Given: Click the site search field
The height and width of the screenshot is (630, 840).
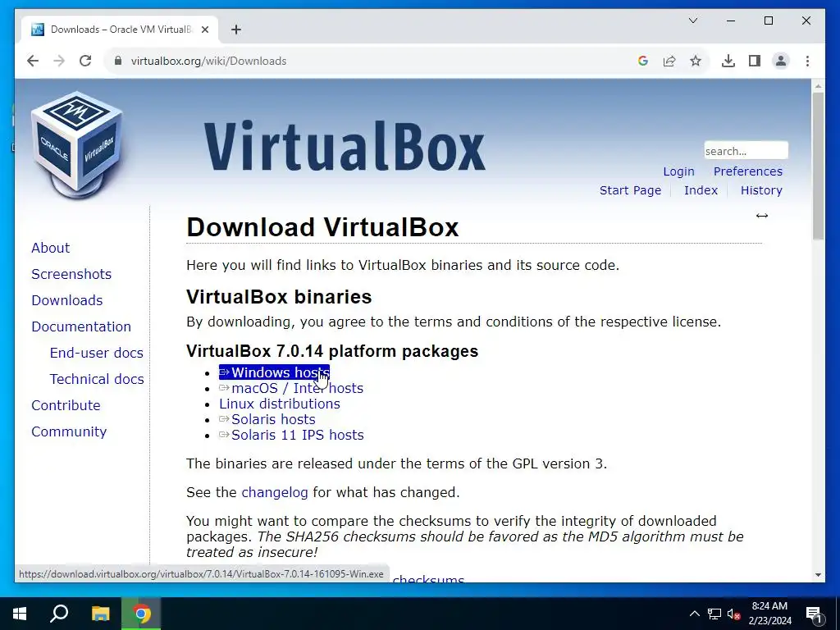Looking at the screenshot, I should click(746, 151).
